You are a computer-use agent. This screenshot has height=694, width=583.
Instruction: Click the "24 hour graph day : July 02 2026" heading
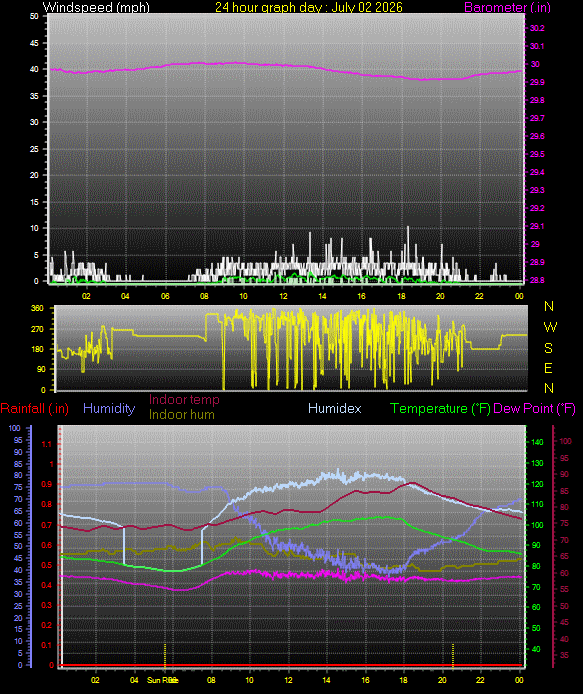pos(309,7)
